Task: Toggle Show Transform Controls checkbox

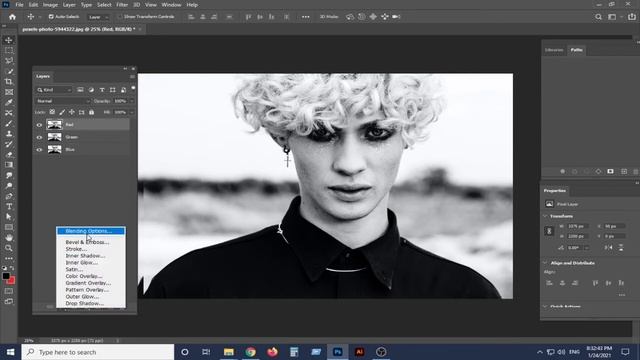Action: pyautogui.click(x=120, y=17)
